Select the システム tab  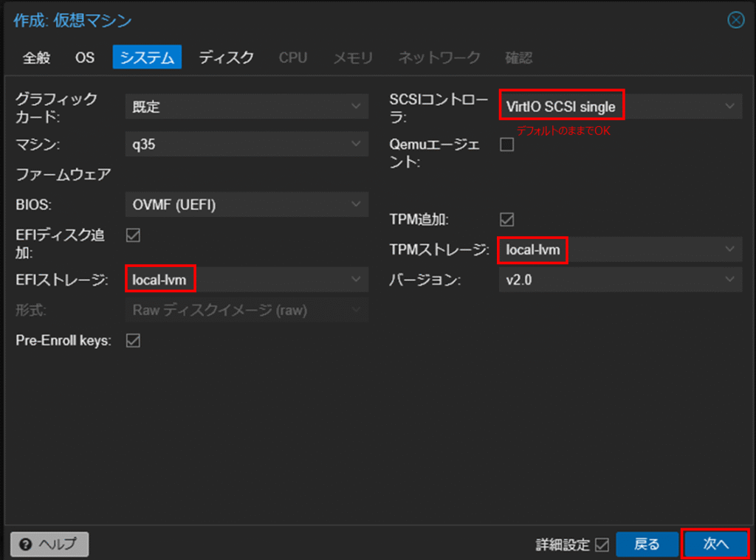click(147, 58)
